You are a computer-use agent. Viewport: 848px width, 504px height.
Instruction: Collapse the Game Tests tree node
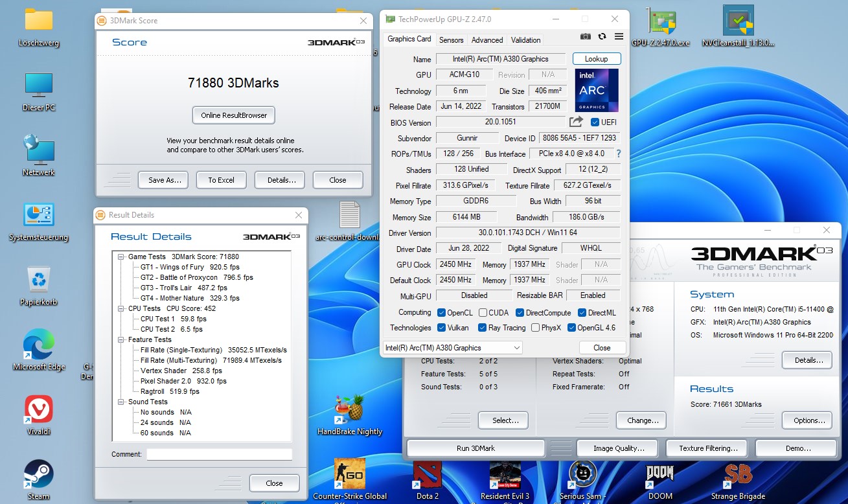point(121,257)
